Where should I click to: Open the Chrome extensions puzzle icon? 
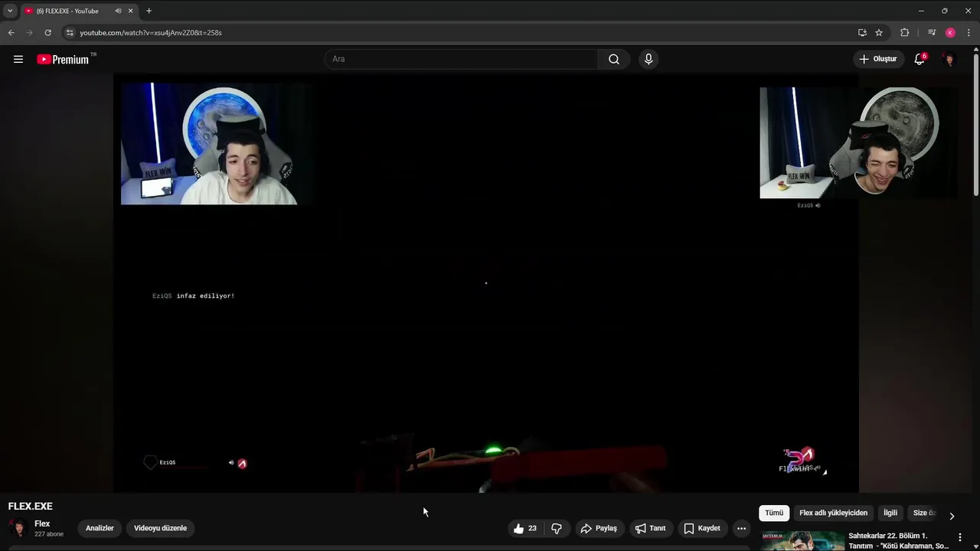coord(905,32)
